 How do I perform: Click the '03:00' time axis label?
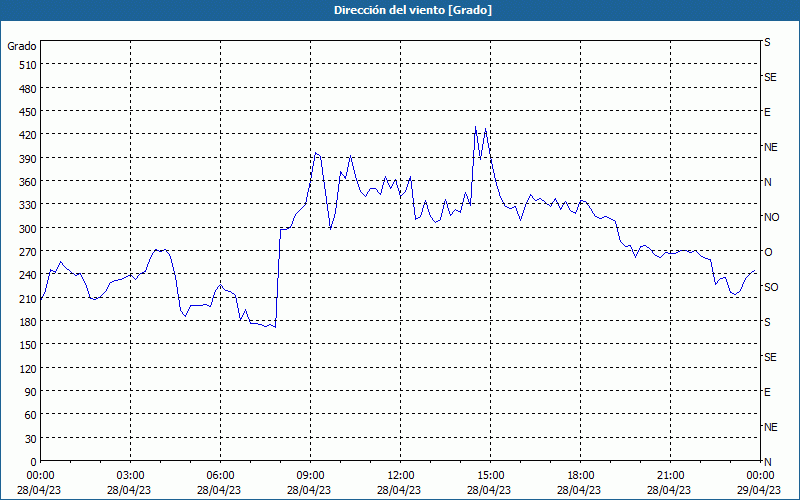coord(131,476)
